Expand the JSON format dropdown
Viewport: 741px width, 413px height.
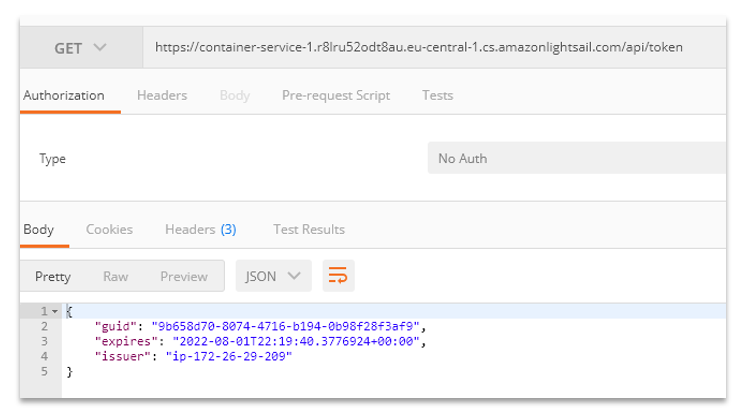273,277
